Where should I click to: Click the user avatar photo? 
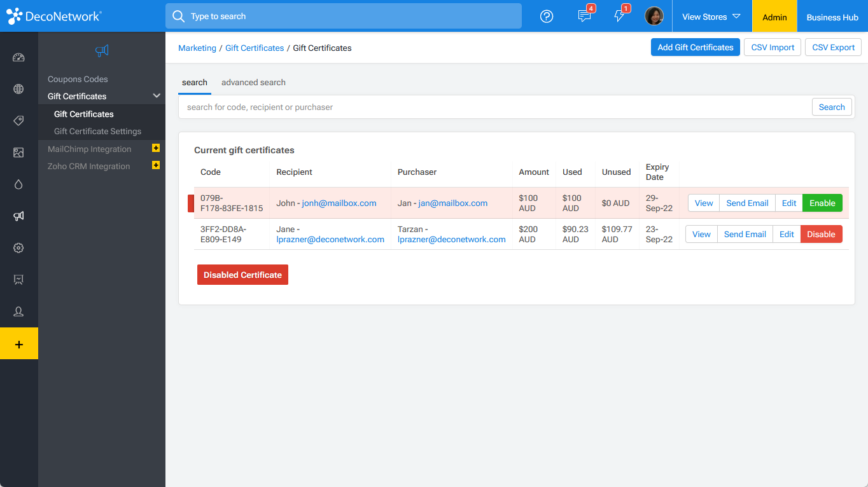pyautogui.click(x=654, y=17)
